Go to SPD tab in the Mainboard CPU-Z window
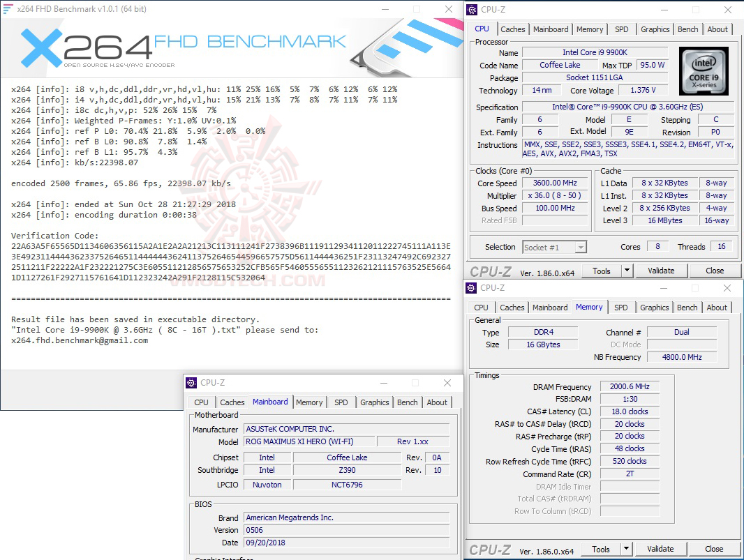 tap(341, 402)
